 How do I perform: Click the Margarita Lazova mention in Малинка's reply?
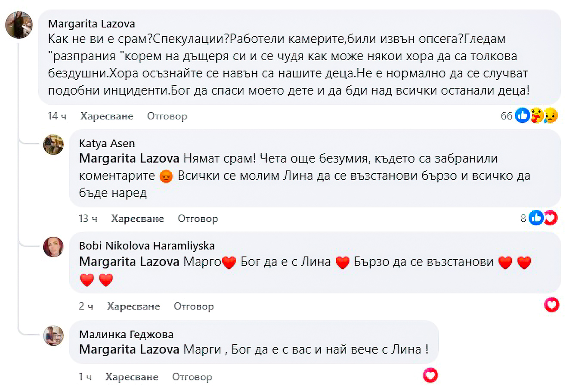(x=129, y=349)
